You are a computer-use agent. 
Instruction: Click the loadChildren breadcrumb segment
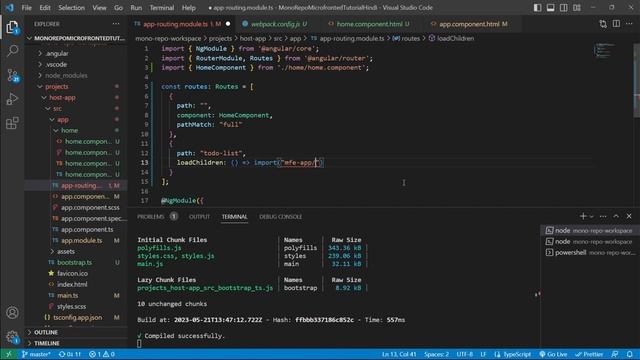(455, 38)
